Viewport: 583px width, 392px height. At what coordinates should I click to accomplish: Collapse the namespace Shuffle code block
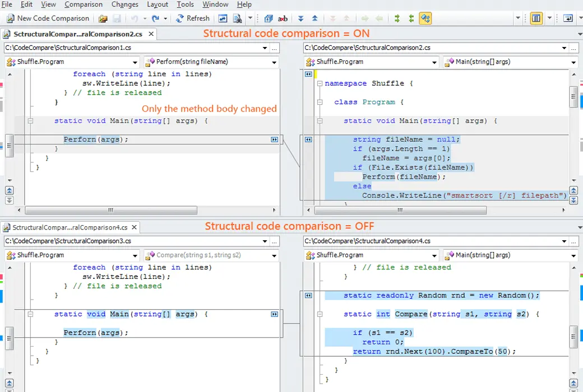pyautogui.click(x=320, y=83)
